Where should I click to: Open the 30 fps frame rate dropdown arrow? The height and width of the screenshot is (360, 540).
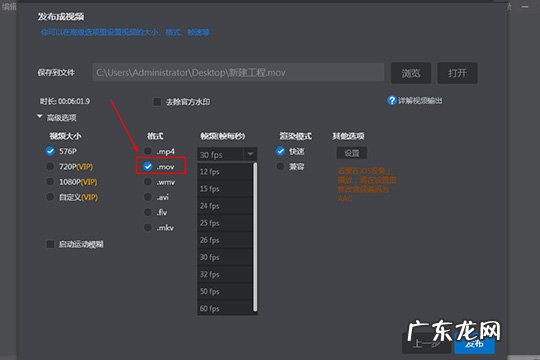pos(250,154)
